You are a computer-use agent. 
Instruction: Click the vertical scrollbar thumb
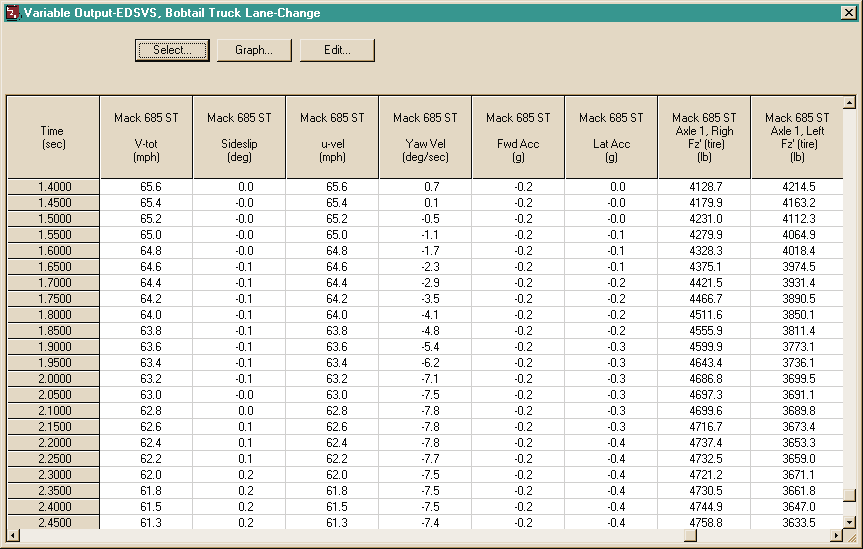pyautogui.click(x=850, y=495)
